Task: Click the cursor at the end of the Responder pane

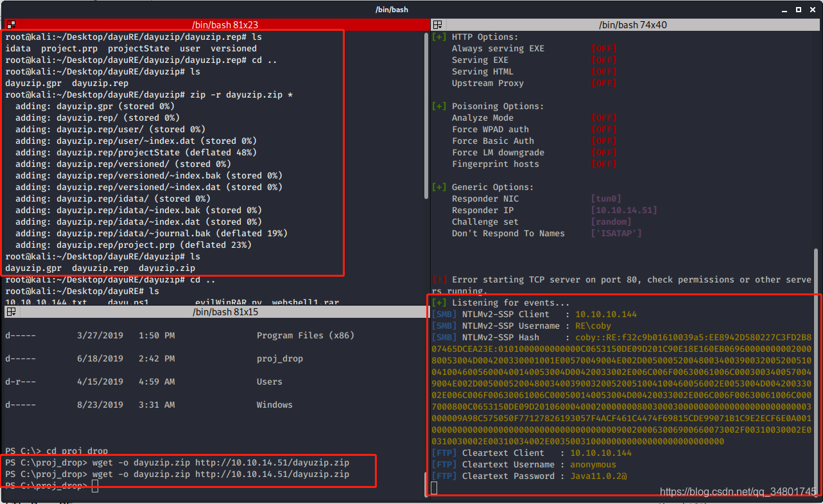Action: (x=435, y=488)
